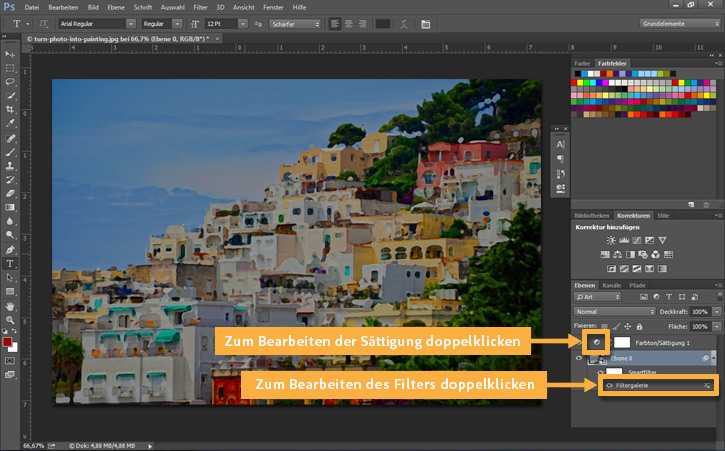Toggle filter for adjustment layers
The image size is (725, 451).
coord(656,297)
